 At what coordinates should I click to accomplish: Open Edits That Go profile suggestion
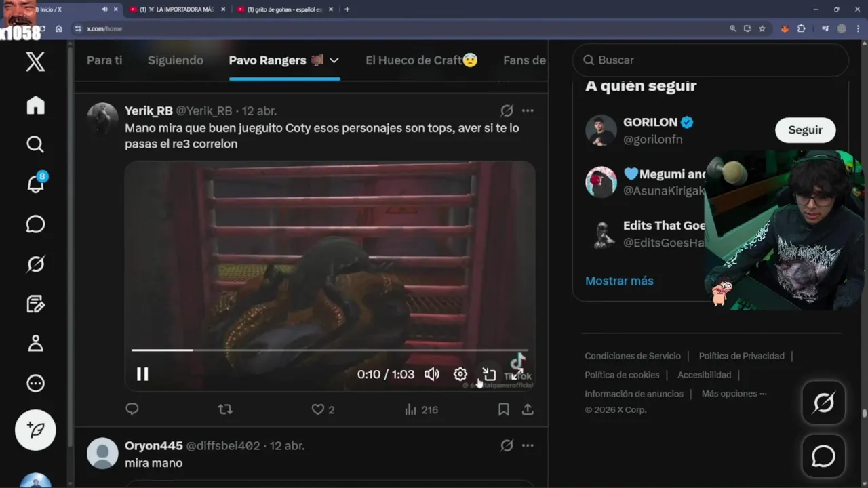point(665,226)
